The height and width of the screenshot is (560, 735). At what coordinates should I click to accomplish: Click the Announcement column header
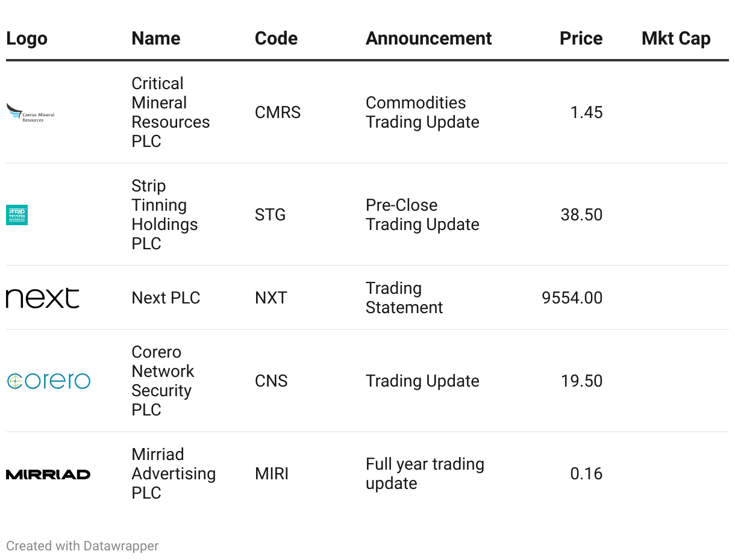(x=428, y=39)
